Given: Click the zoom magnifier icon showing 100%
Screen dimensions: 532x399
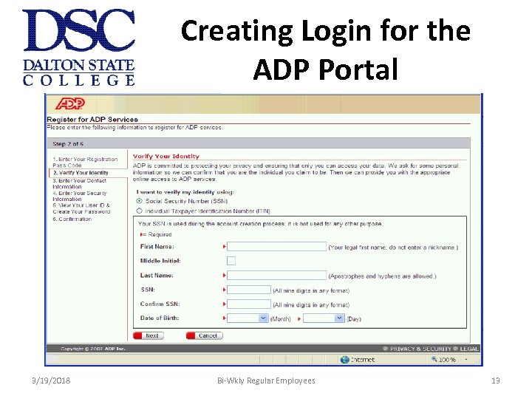Looking at the screenshot, I should (434, 359).
